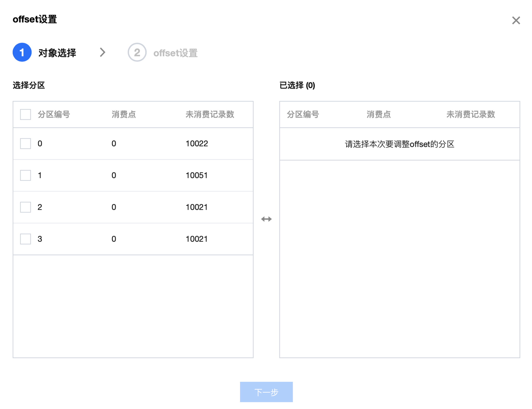Click the blue step 1 circle icon
The image size is (532, 409).
tap(22, 52)
